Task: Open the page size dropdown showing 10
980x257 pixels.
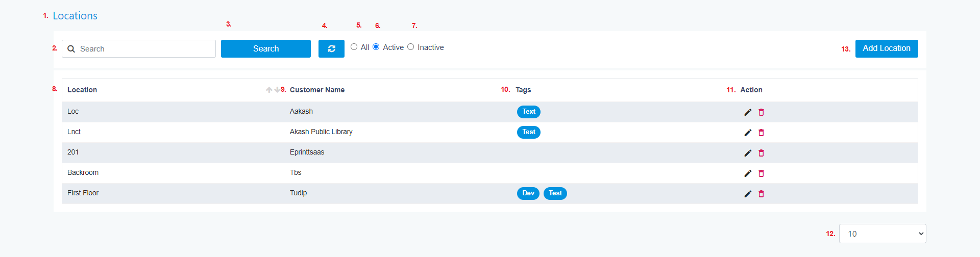Action: 883,234
